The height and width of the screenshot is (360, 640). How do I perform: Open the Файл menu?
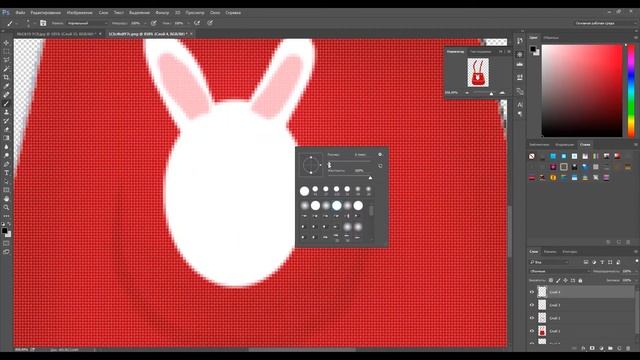pos(20,13)
